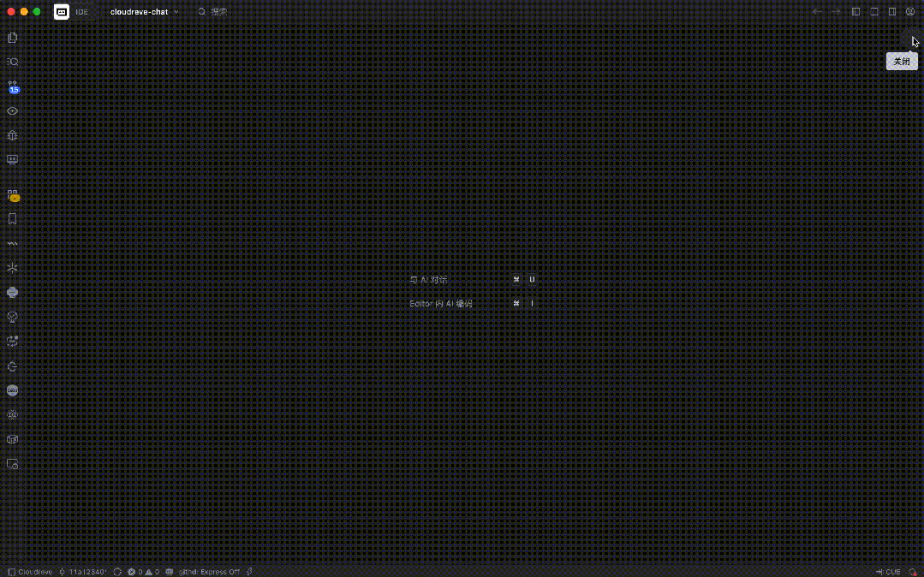Screen dimensions: 924x577
Task: Click the dashed square sync icon
Action: (x=12, y=342)
